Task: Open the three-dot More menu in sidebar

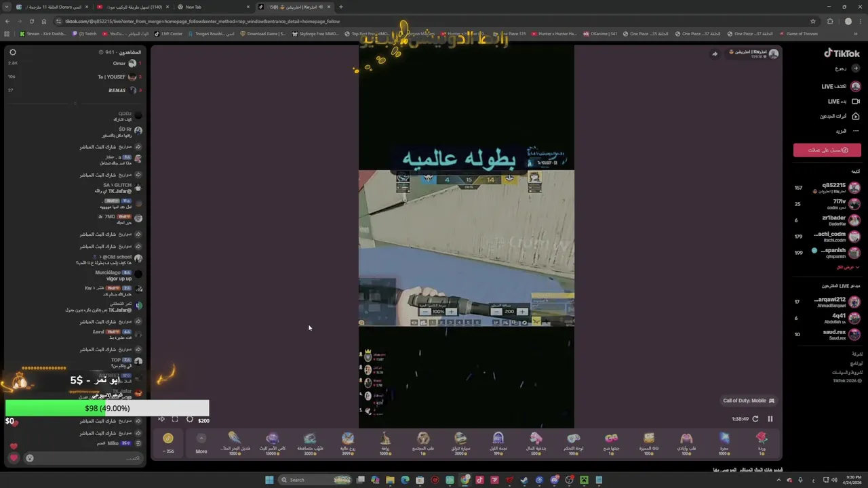Action: (x=856, y=131)
